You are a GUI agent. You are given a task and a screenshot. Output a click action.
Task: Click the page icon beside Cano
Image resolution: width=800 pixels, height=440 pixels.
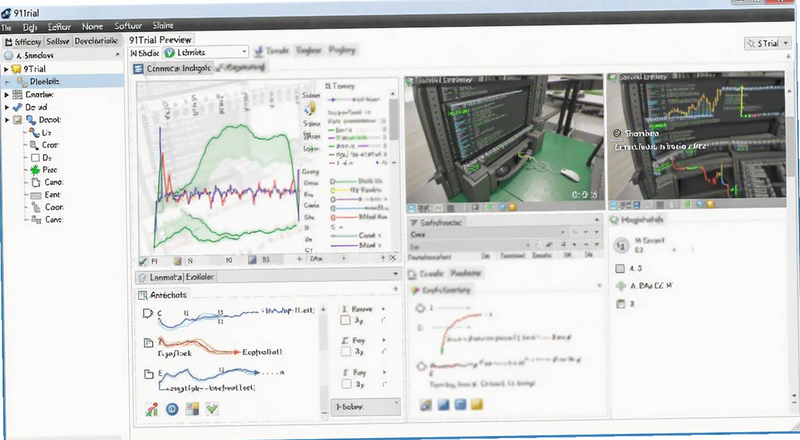(x=36, y=182)
